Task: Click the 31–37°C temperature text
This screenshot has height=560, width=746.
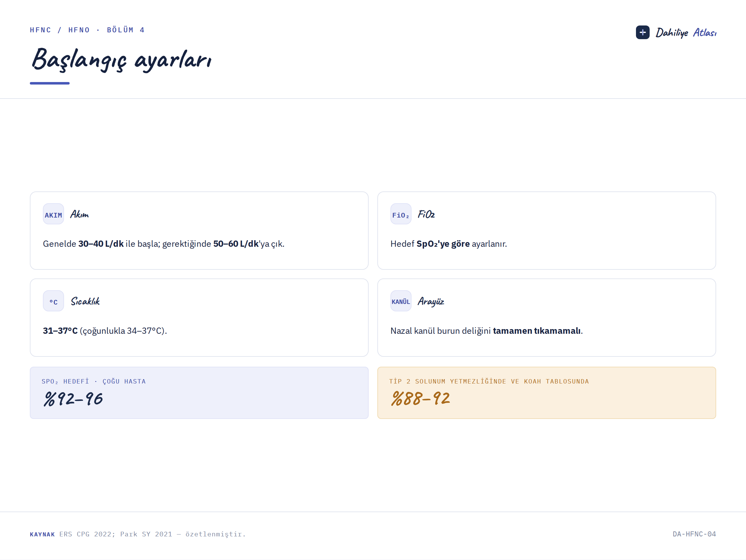Action: [105, 331]
